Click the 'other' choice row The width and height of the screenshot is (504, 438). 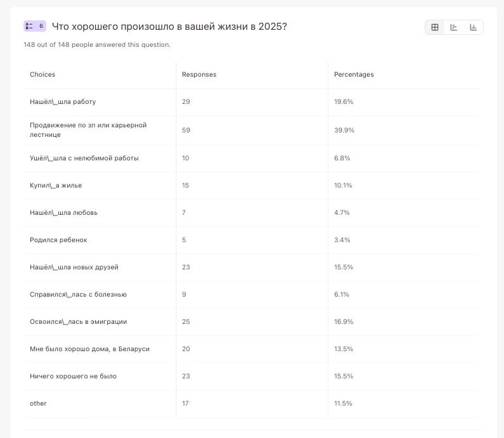(x=38, y=404)
